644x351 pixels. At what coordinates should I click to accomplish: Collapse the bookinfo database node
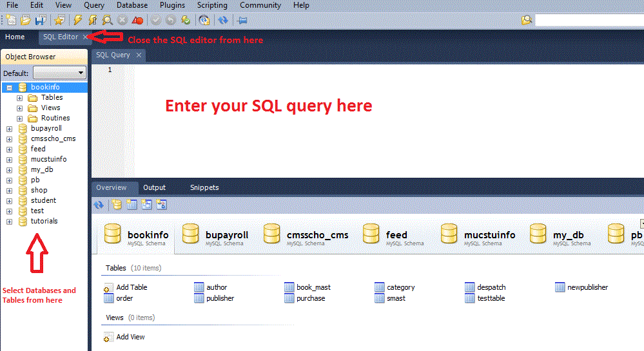(9, 88)
